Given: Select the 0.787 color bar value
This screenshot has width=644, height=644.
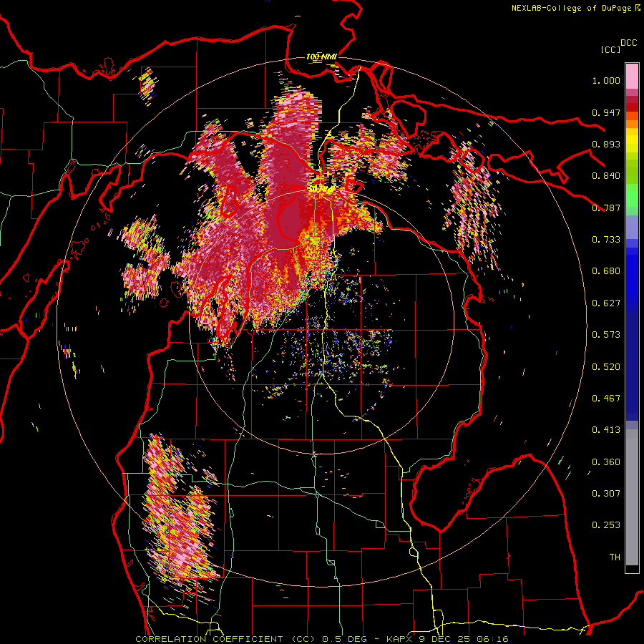Looking at the screenshot, I should pos(606,208).
